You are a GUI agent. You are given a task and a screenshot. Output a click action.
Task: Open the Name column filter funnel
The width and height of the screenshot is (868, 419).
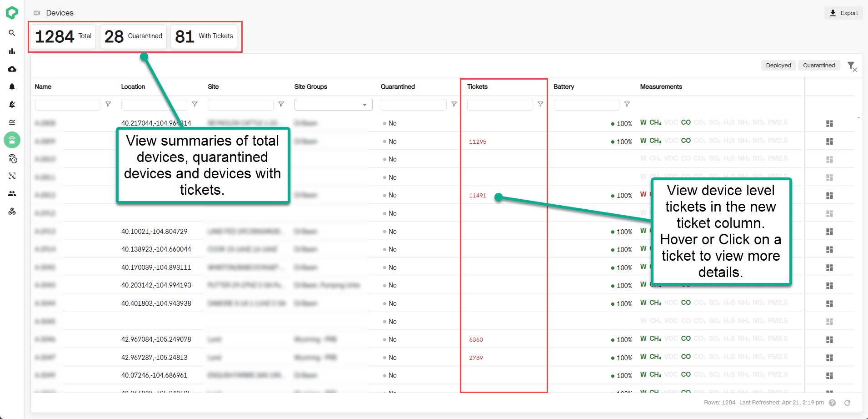click(x=108, y=104)
